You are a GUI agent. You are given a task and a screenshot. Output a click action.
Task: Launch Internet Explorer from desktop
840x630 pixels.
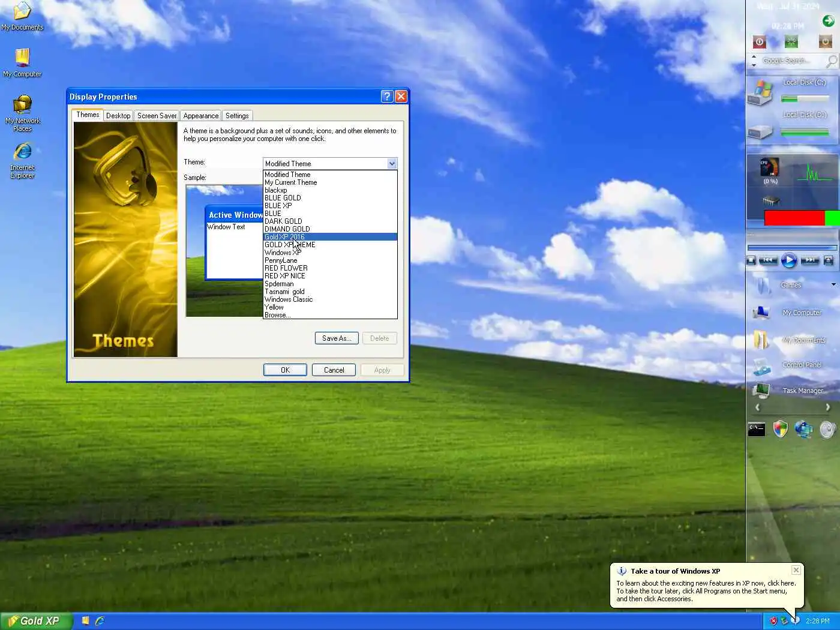click(22, 160)
